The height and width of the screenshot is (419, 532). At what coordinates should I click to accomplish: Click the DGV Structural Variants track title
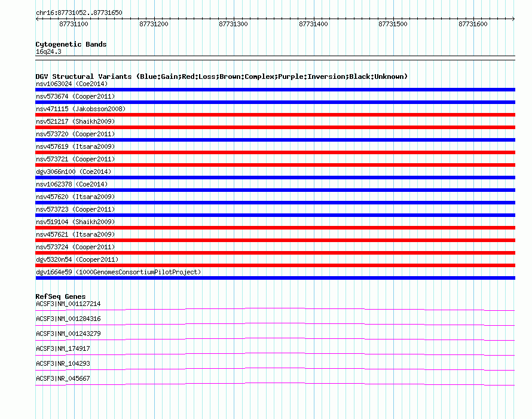coord(222,77)
